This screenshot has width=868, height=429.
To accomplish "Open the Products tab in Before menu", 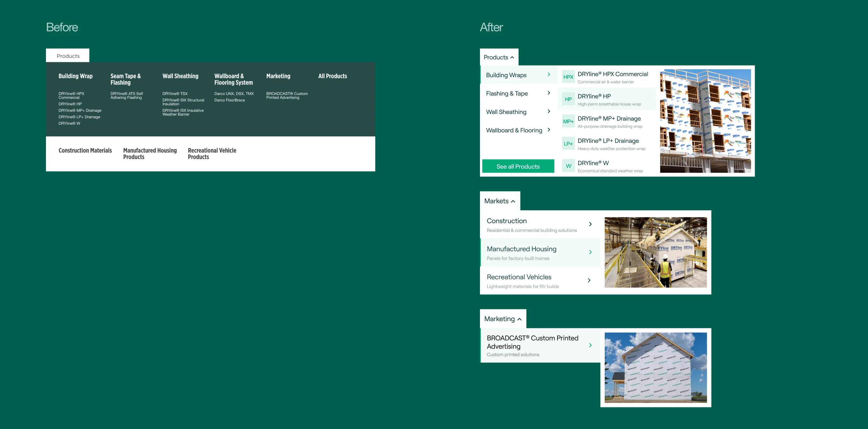I will tap(68, 56).
